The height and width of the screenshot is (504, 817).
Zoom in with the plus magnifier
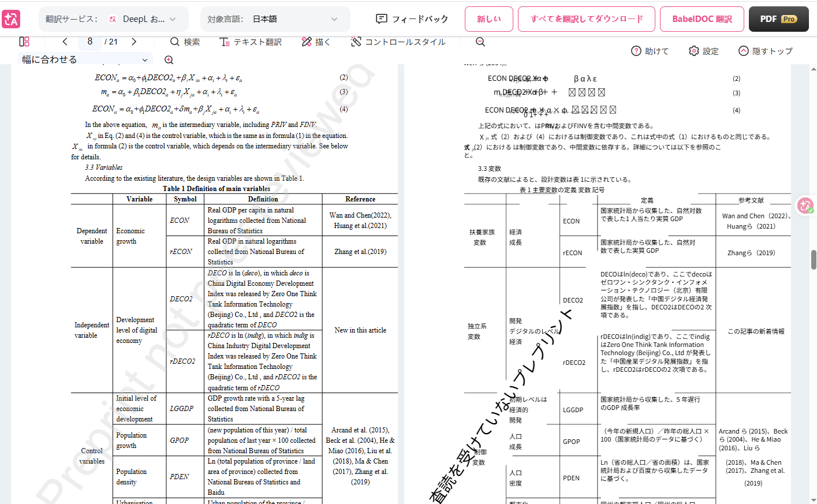pos(169,59)
